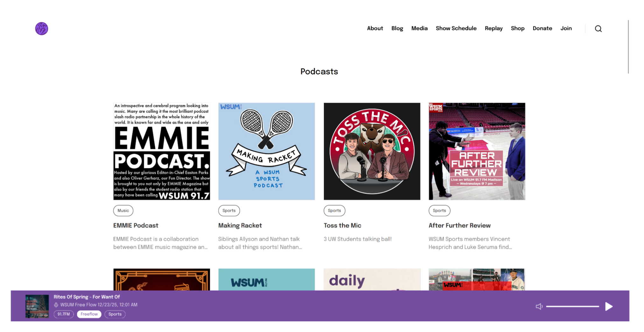644x332 pixels.
Task: Select the Freeflow stream chip
Action: 89,314
